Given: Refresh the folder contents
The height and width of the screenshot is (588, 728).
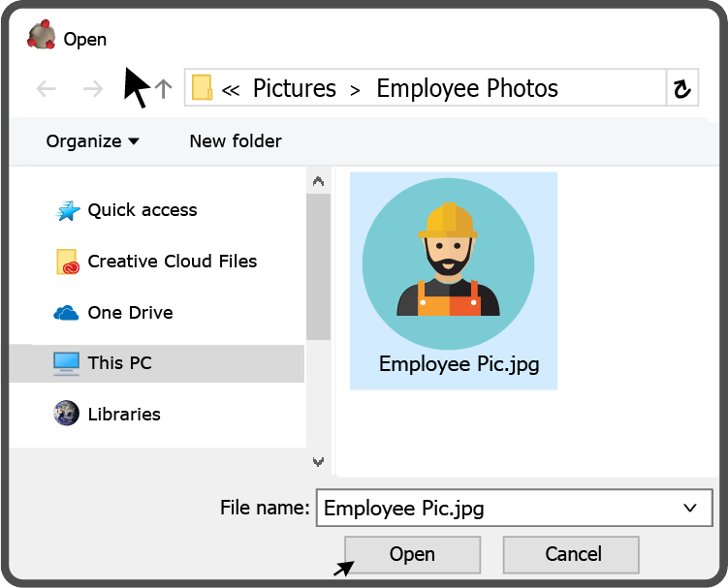Looking at the screenshot, I should (x=682, y=88).
